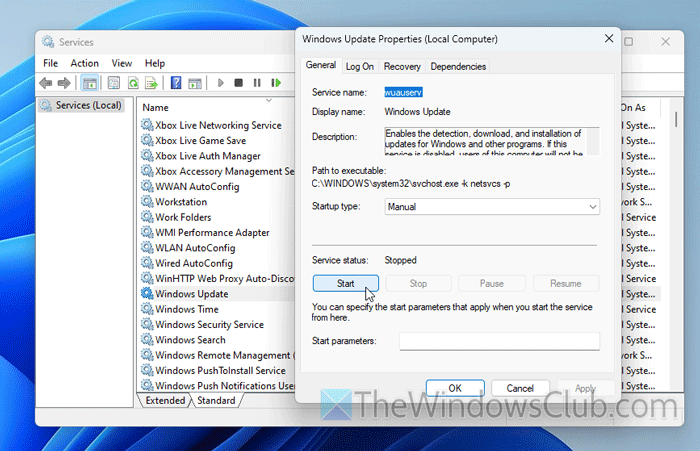Click OK in the properties dialog
The height and width of the screenshot is (451, 700).
coord(455,388)
